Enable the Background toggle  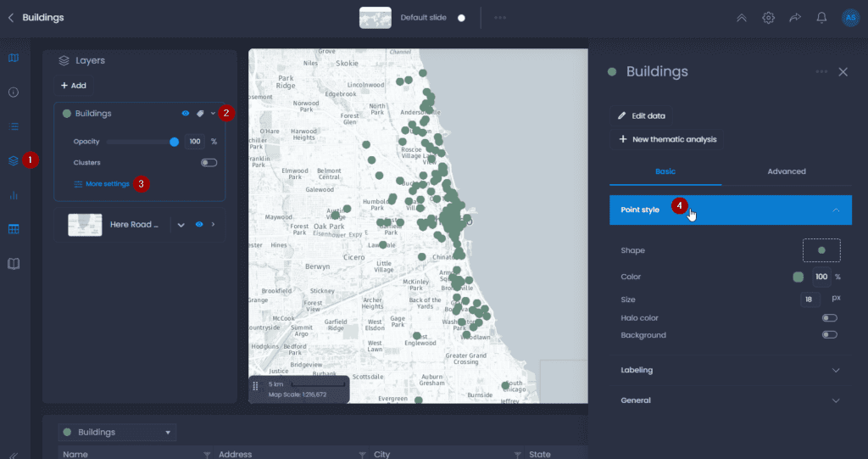click(829, 335)
